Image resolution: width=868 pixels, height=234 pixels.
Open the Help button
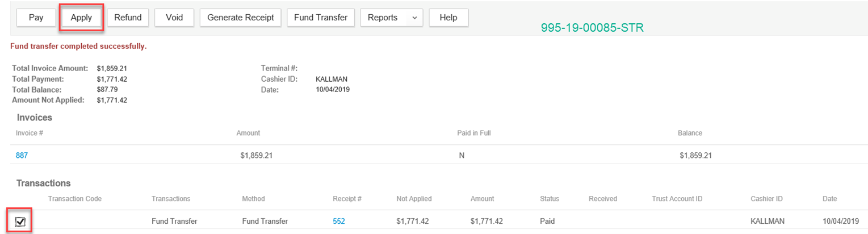(448, 18)
